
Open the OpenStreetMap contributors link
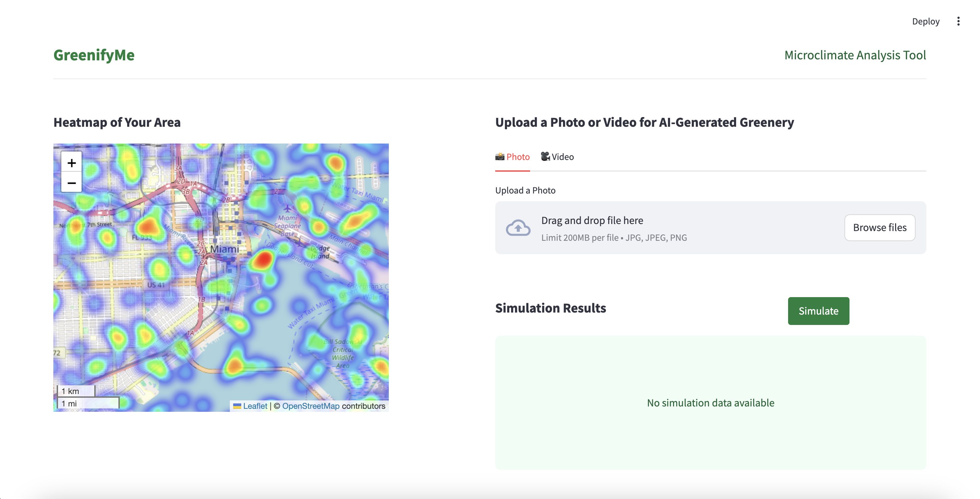pyautogui.click(x=310, y=406)
